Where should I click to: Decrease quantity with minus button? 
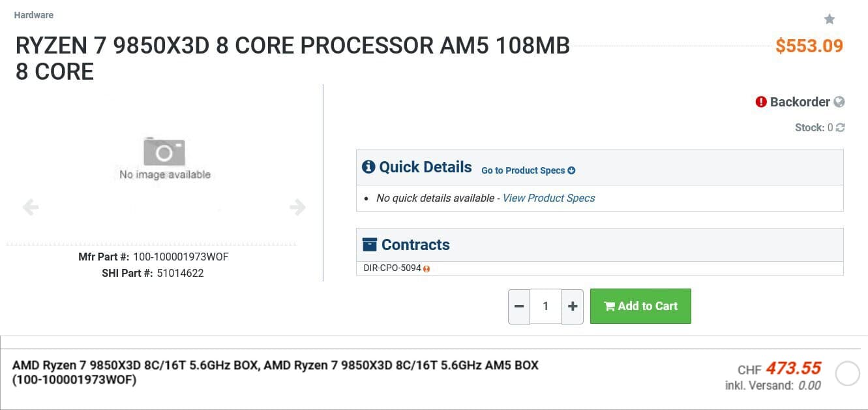tap(519, 306)
